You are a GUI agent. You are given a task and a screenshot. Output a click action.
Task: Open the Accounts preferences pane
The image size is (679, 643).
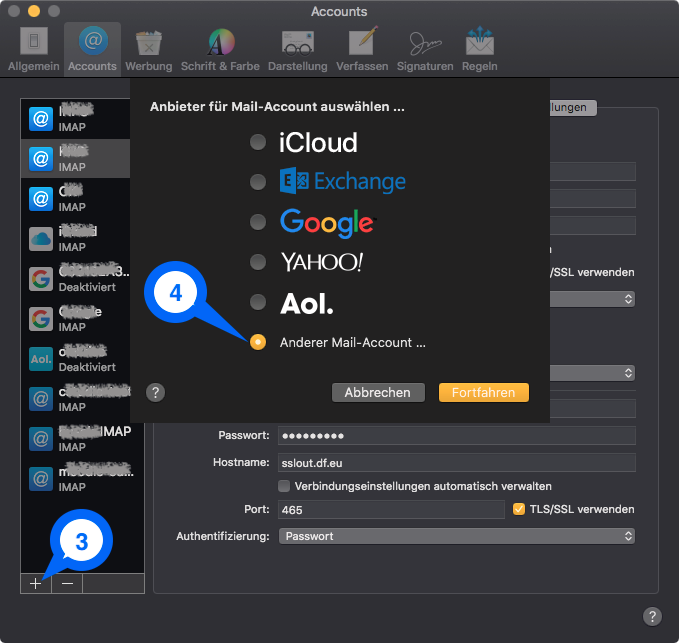pos(92,49)
